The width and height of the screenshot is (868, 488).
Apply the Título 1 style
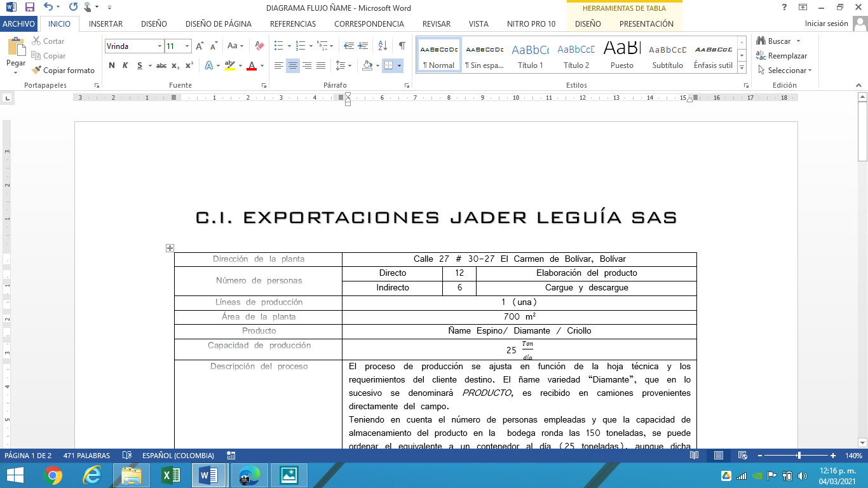click(x=531, y=55)
